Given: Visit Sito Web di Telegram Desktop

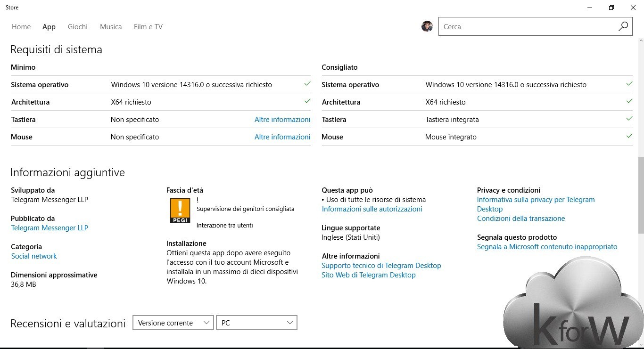Looking at the screenshot, I should [x=368, y=275].
